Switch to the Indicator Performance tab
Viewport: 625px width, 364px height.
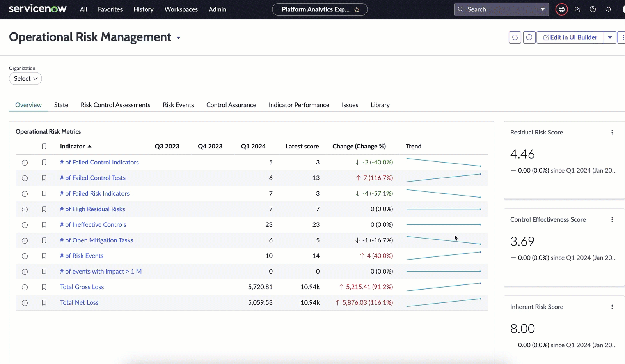(x=299, y=105)
